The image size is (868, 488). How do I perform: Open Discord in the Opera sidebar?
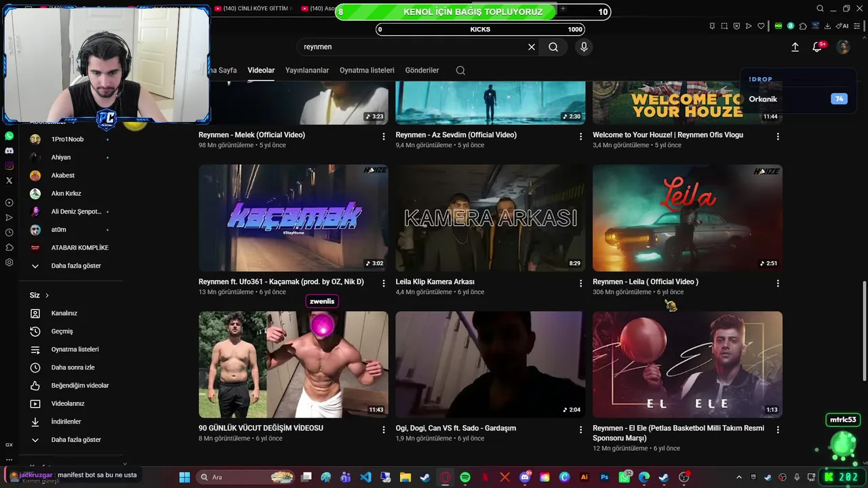click(9, 150)
